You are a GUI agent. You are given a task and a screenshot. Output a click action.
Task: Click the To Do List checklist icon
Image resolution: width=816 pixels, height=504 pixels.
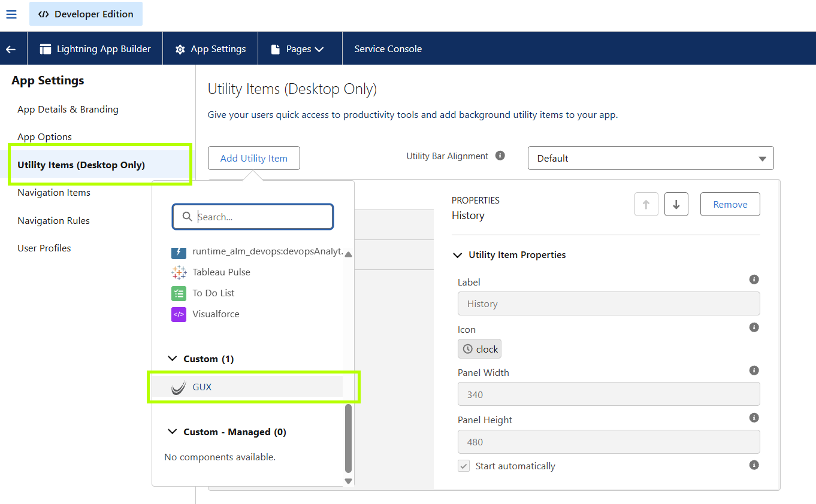tap(179, 293)
